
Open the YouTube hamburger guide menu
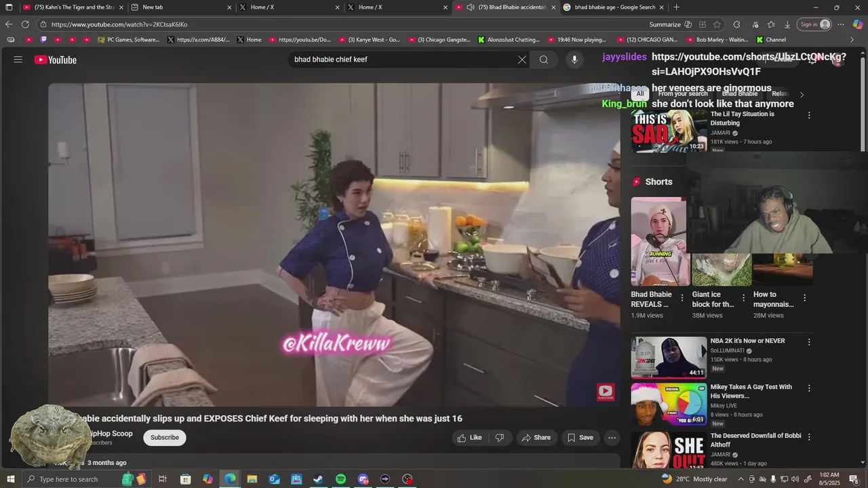pyautogui.click(x=18, y=60)
